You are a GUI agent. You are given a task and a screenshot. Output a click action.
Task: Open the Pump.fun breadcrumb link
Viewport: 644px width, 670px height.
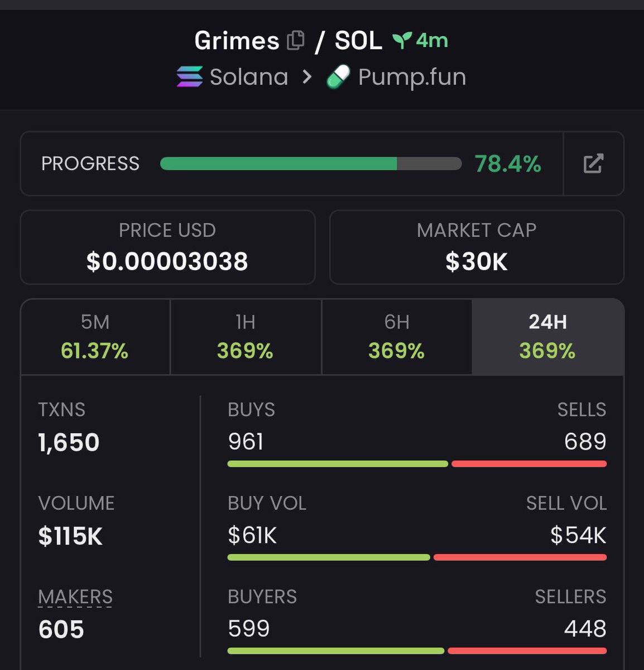(412, 77)
